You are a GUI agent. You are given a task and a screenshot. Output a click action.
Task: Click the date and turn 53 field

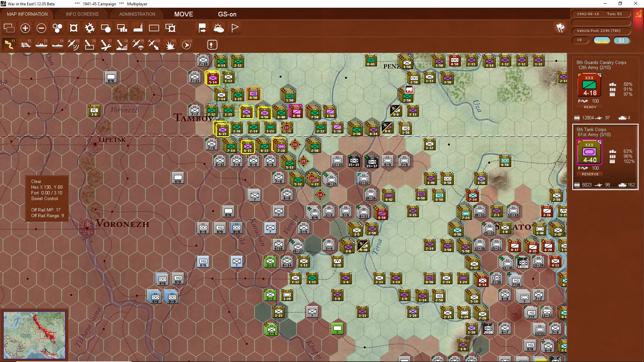[x=601, y=14]
